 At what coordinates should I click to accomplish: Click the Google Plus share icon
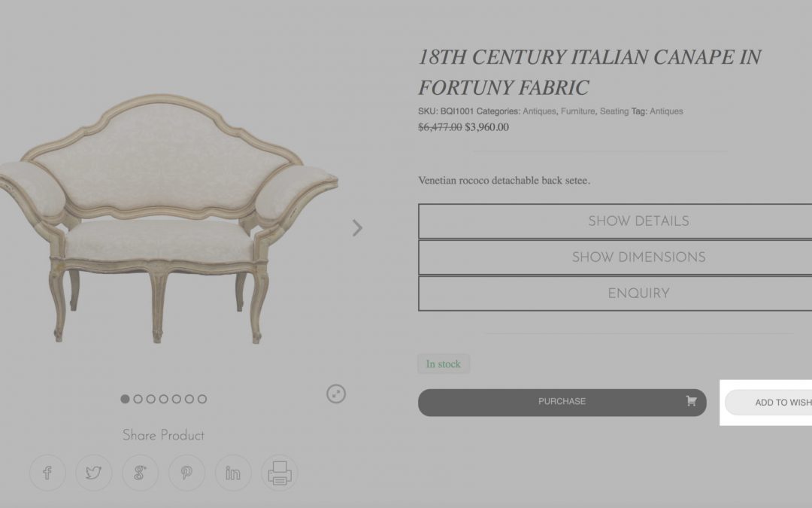click(141, 473)
